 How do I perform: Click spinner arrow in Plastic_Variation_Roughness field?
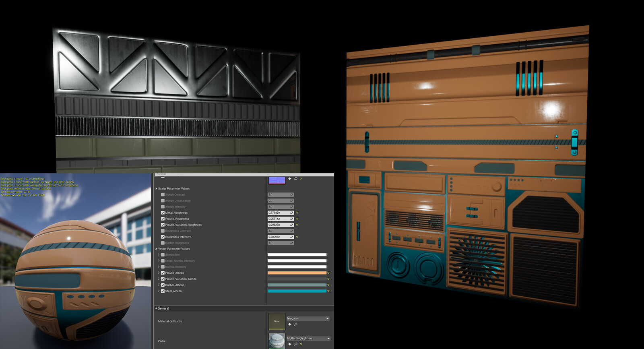click(292, 225)
